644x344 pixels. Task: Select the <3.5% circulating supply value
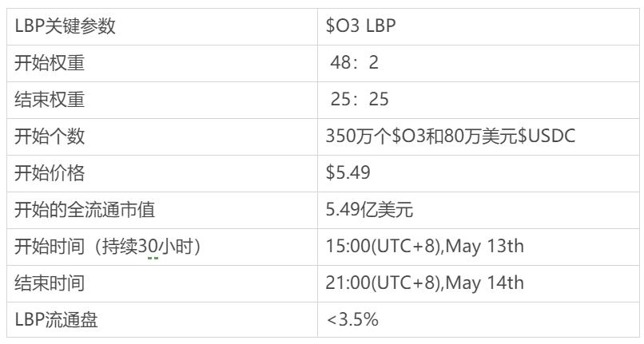(x=352, y=320)
